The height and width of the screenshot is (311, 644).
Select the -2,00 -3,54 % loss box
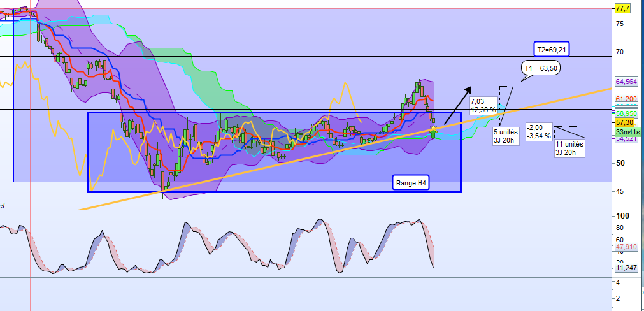coord(540,132)
